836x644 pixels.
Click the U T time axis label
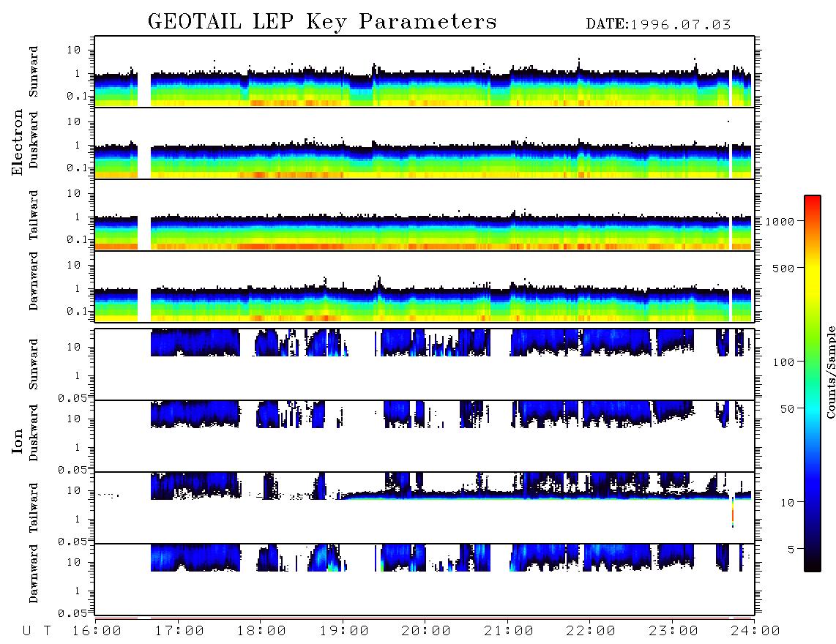pyautogui.click(x=37, y=631)
